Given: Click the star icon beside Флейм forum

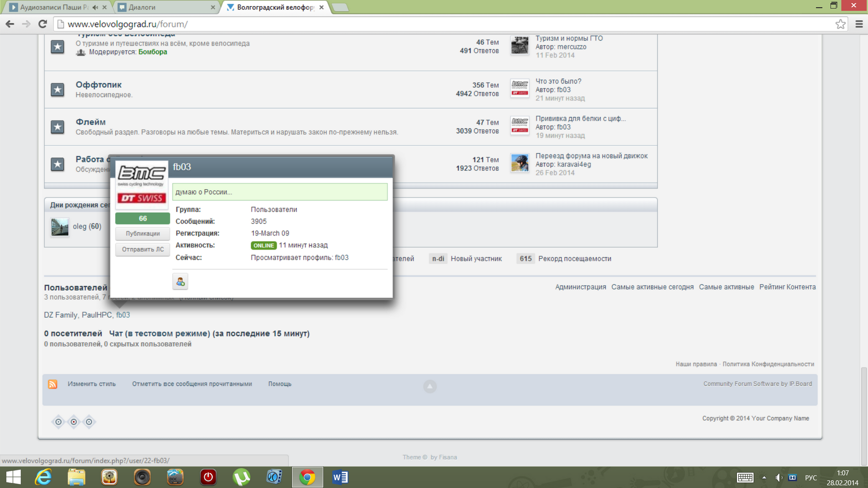Looking at the screenshot, I should click(x=58, y=127).
